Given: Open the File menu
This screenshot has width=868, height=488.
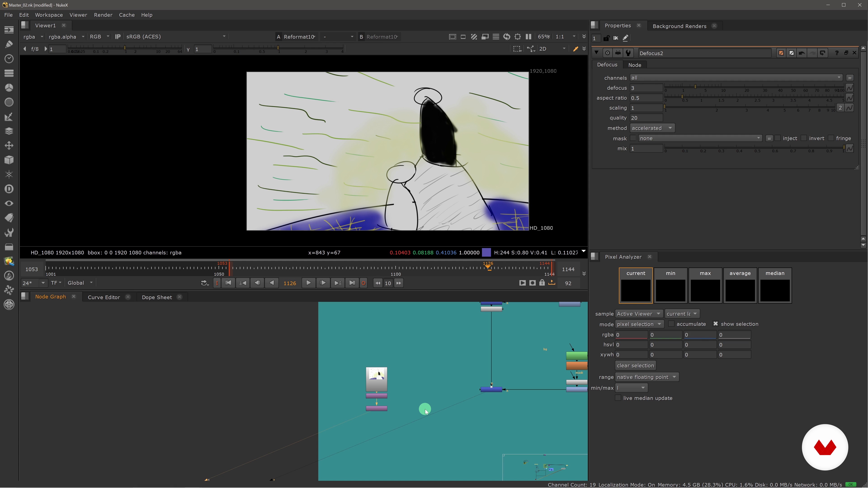Looking at the screenshot, I should click(x=8, y=15).
